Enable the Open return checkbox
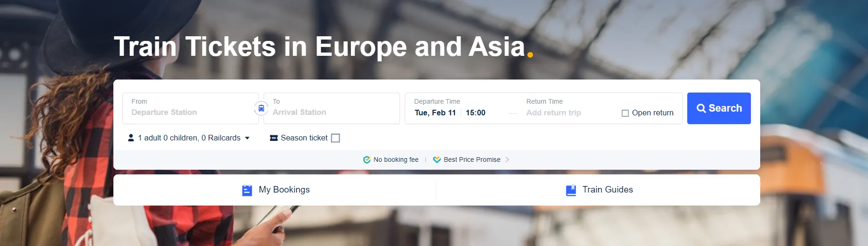 coord(625,113)
